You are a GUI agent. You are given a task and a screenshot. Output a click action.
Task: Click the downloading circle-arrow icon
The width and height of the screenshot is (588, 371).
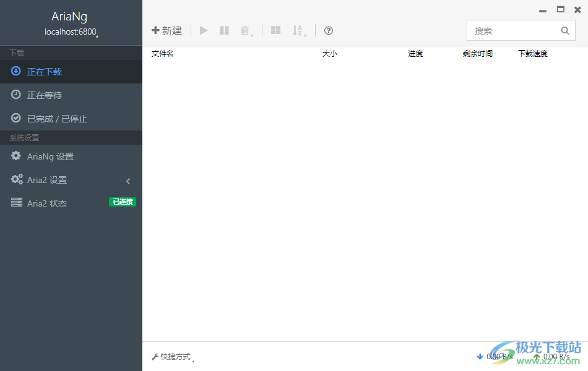click(15, 71)
